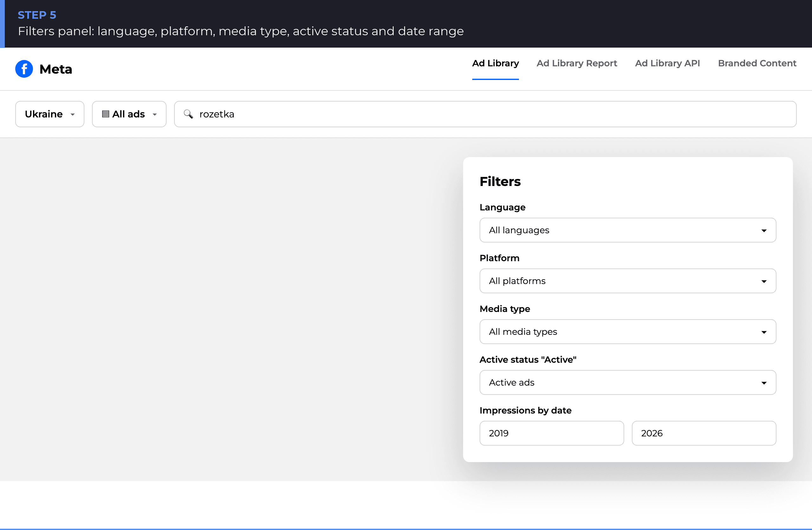Viewport: 812px width, 530px height.
Task: Click the Filters heading
Action: tap(500, 182)
